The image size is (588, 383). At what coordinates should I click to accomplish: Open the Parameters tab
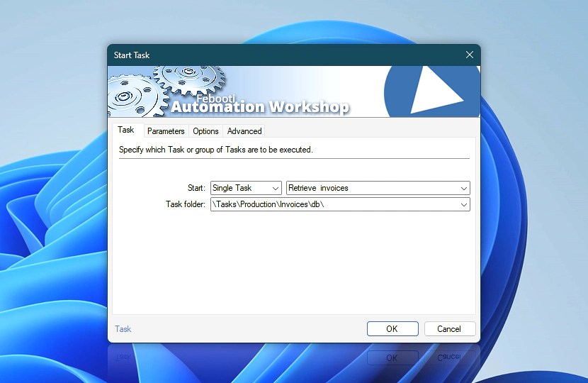point(166,131)
